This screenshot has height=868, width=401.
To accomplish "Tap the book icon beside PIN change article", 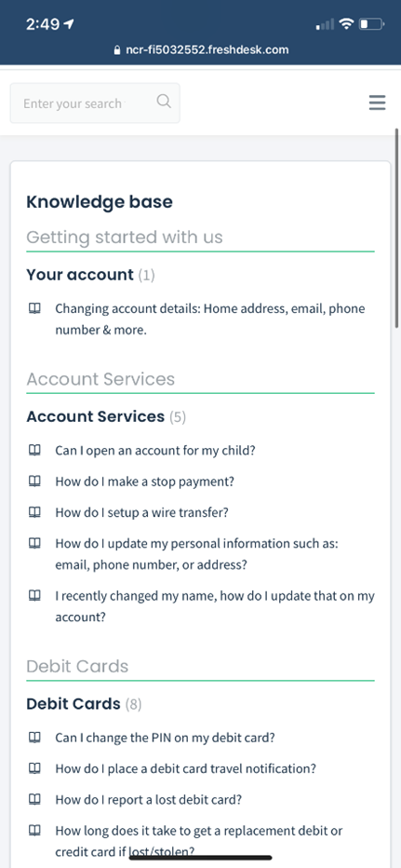I will (34, 738).
